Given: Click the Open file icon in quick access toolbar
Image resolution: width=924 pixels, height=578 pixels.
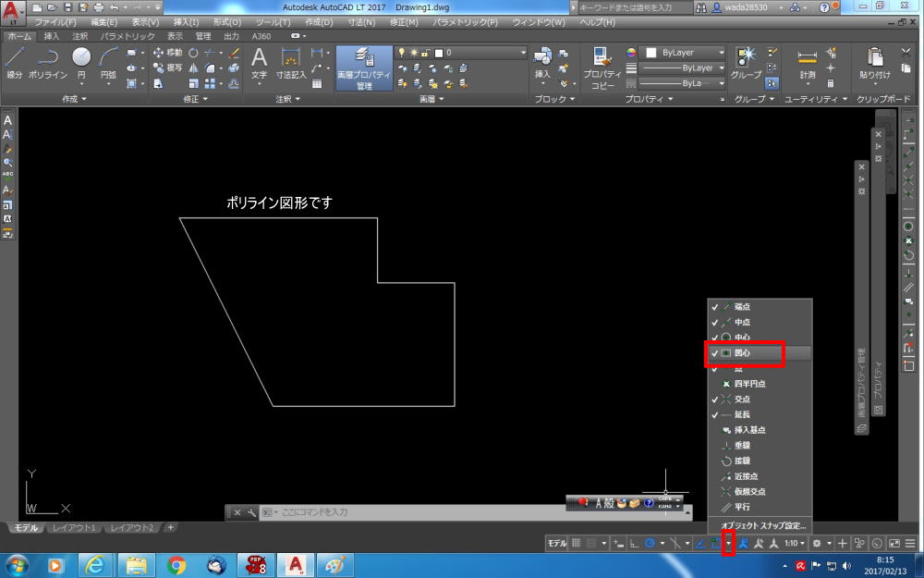Looking at the screenshot, I should [x=52, y=7].
